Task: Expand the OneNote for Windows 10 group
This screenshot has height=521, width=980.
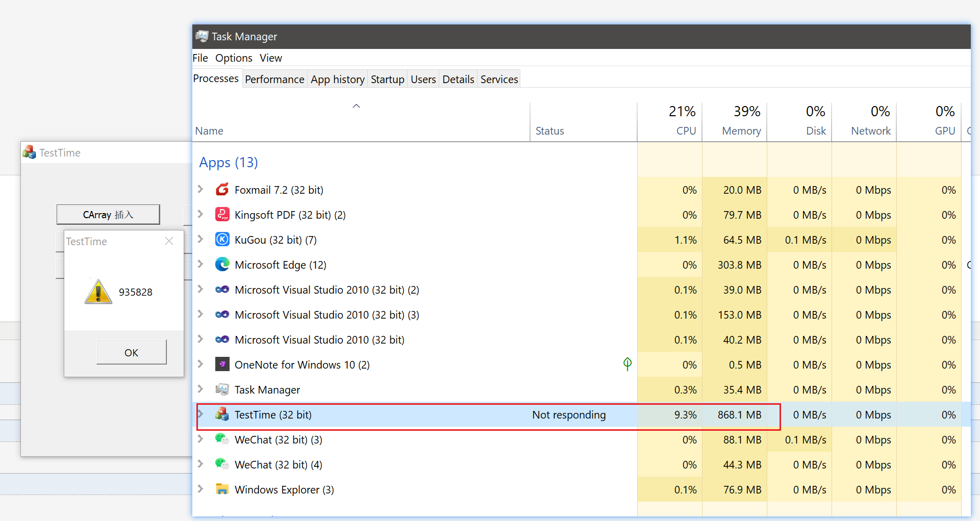Action: coord(200,364)
